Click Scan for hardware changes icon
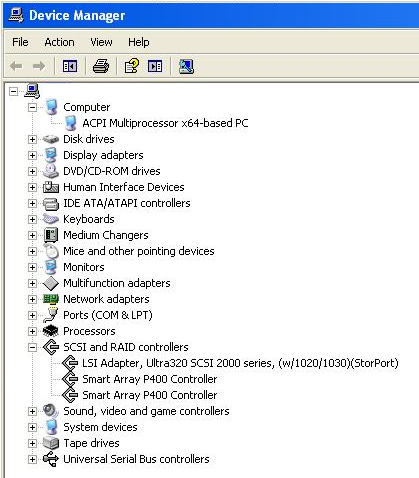Image resolution: width=419 pixels, height=478 pixels. click(x=186, y=66)
